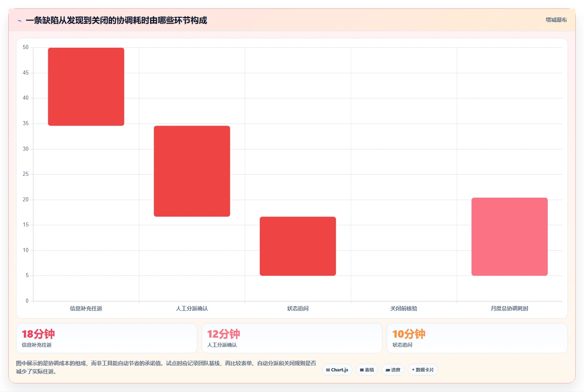Click the 进度 tag chip
This screenshot has height=392, width=584.
[x=393, y=370]
